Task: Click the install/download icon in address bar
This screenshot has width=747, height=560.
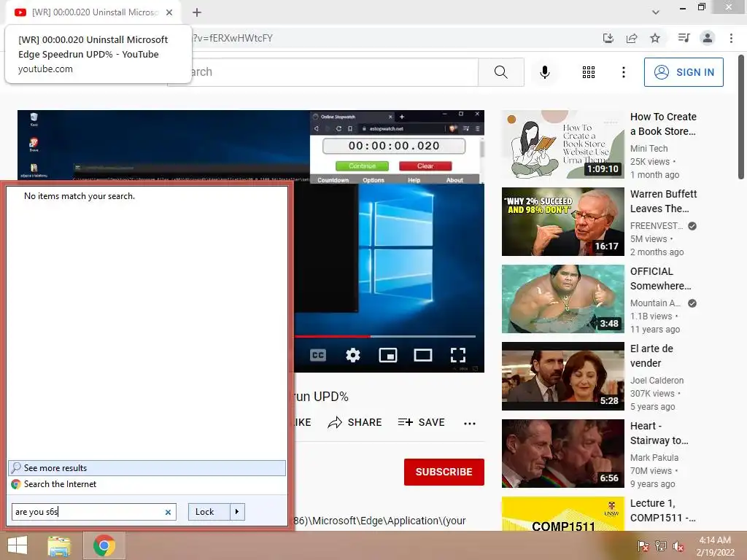Action: coord(608,38)
